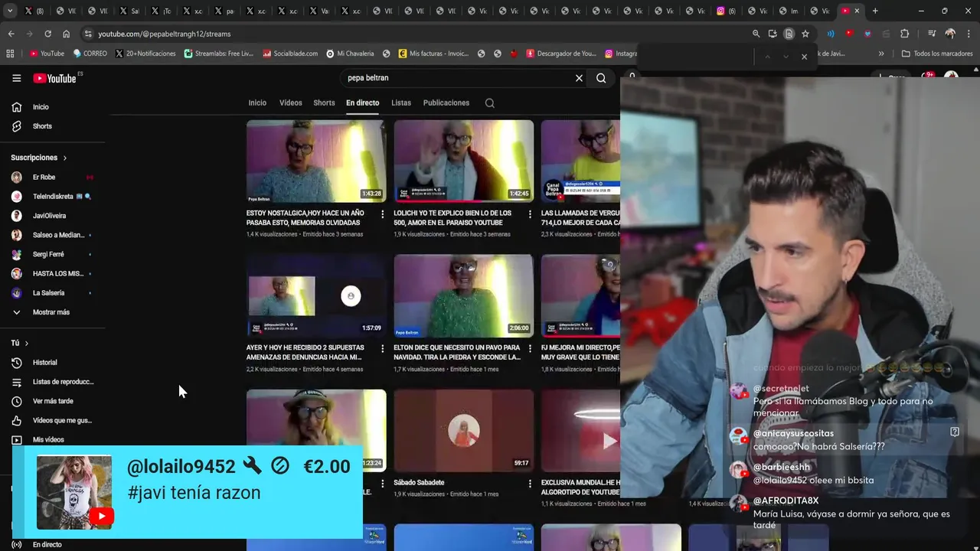Expand the tab search dropdown arrow
The height and width of the screenshot is (551, 980).
point(10,11)
